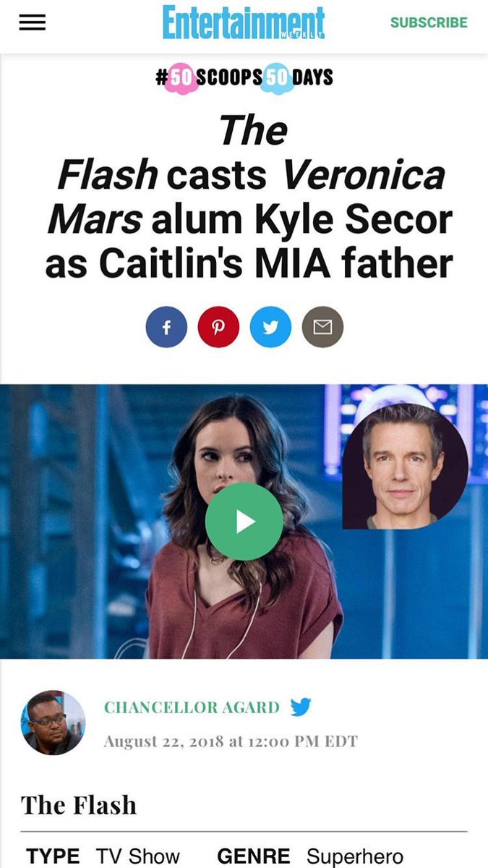Open Chancellor Agard author page

pos(192,707)
